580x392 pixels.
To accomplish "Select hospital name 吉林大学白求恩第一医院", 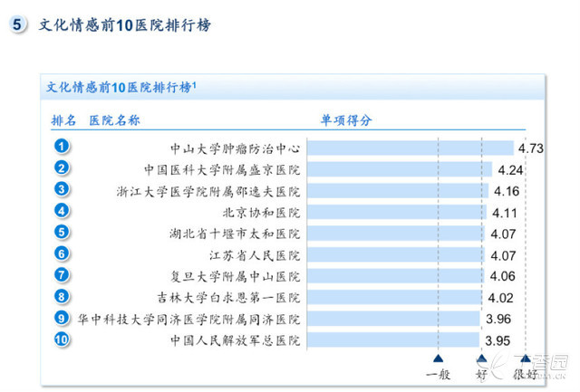I will coord(228,298).
